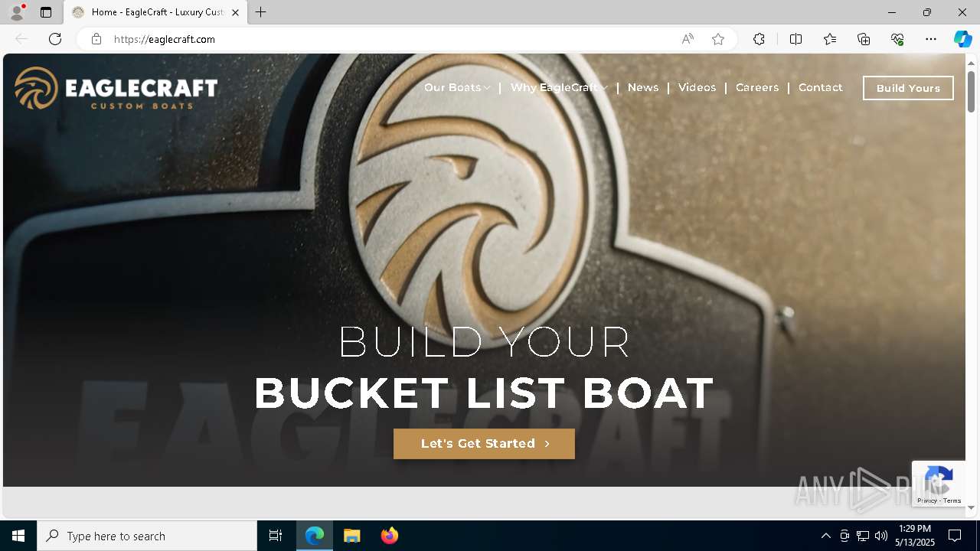Screen dimensions: 980x551
Task: Open the tab actions menu icon
Action: [x=46, y=12]
